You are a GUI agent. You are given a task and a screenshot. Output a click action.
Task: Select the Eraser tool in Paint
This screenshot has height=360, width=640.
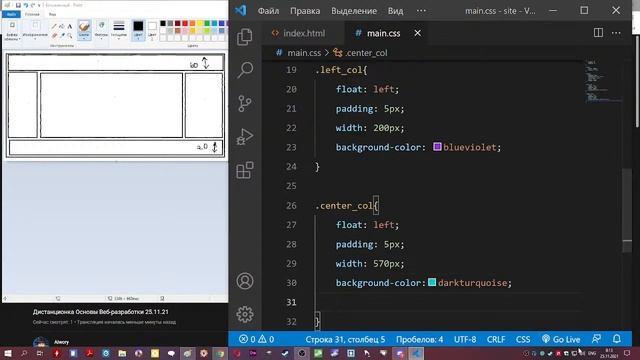coord(54,36)
